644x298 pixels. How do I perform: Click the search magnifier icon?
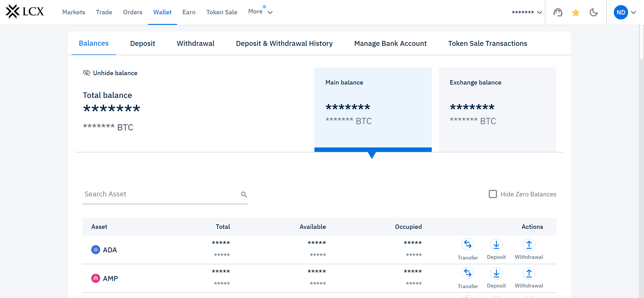tap(244, 194)
